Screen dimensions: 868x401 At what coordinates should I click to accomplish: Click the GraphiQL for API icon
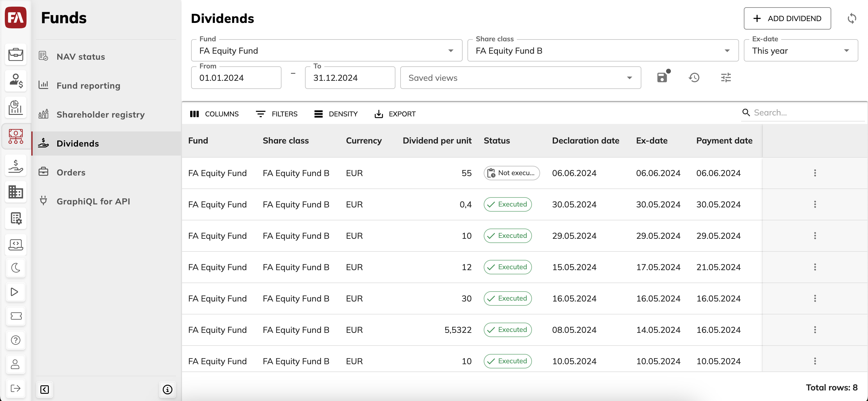pos(44,200)
